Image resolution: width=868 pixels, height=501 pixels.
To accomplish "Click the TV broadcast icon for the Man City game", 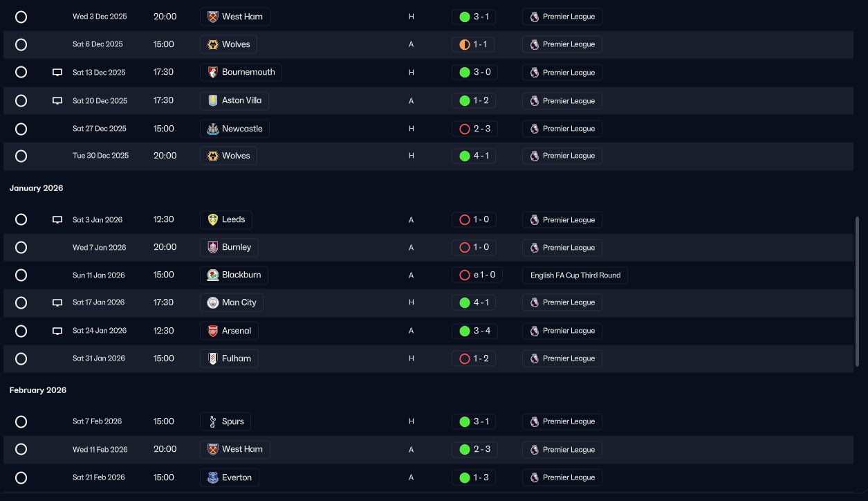I will [x=57, y=303].
